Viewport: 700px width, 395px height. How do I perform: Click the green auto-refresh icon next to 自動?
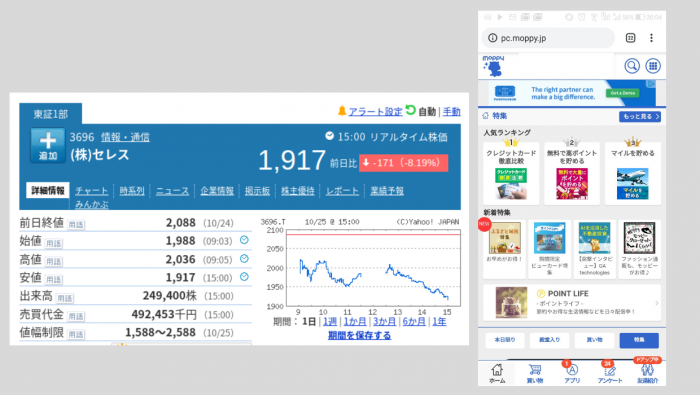410,110
